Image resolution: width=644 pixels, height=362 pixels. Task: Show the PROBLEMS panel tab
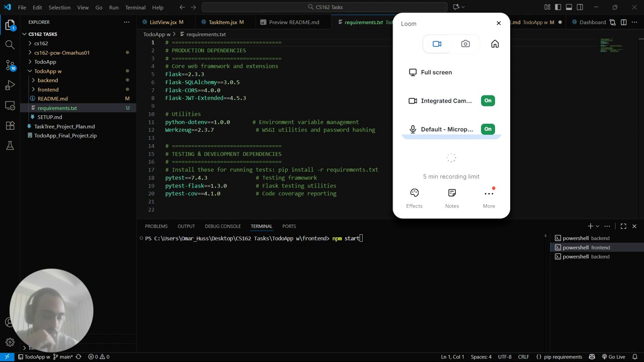click(156, 226)
